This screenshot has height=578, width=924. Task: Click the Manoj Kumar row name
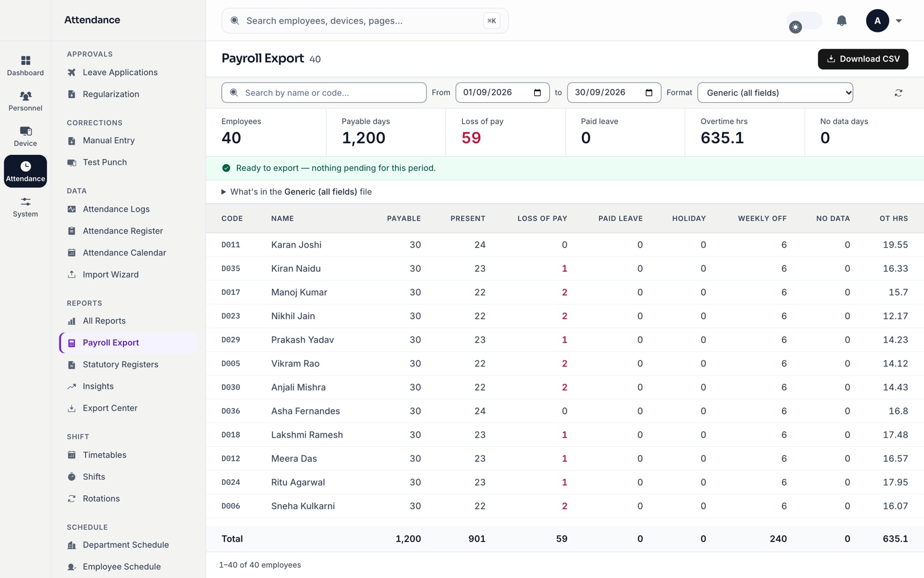click(x=299, y=292)
